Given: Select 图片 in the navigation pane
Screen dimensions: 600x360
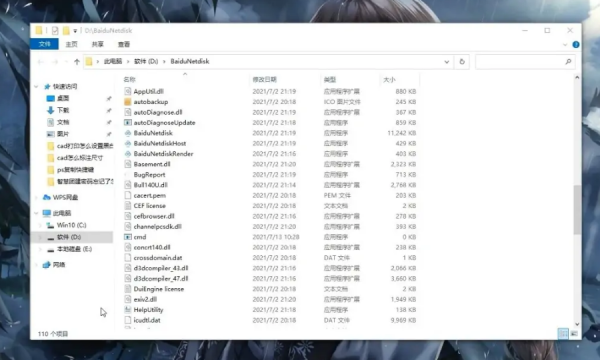Looking at the screenshot, I should pos(63,134).
